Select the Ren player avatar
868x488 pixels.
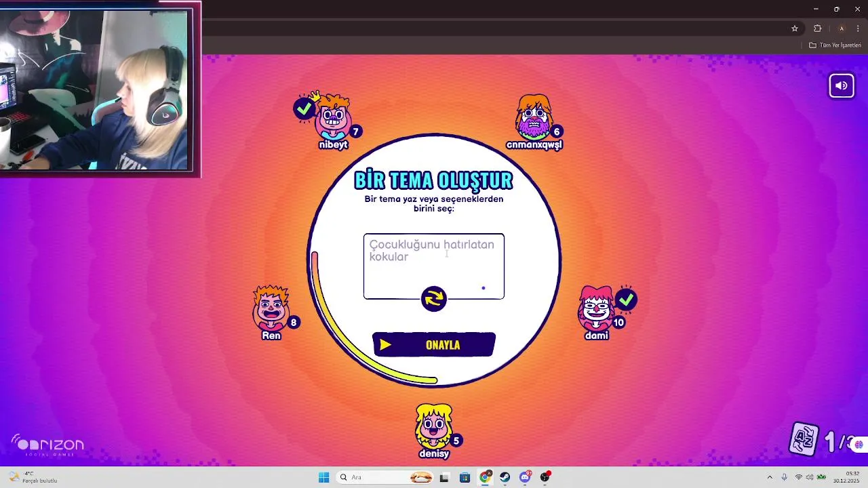click(271, 308)
